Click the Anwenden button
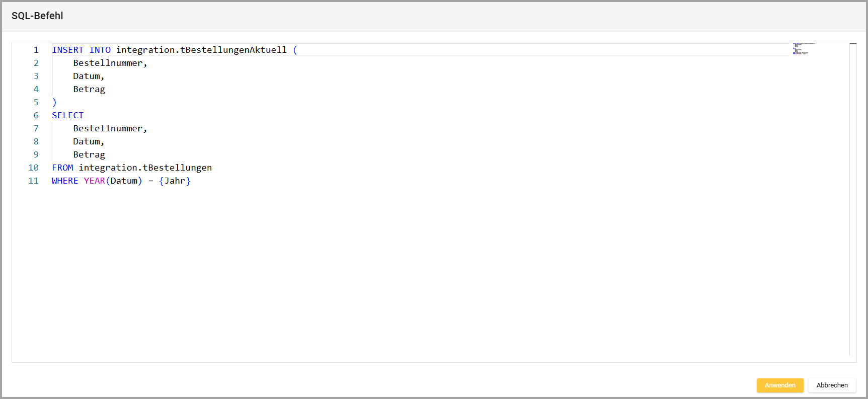The width and height of the screenshot is (868, 399). tap(779, 385)
